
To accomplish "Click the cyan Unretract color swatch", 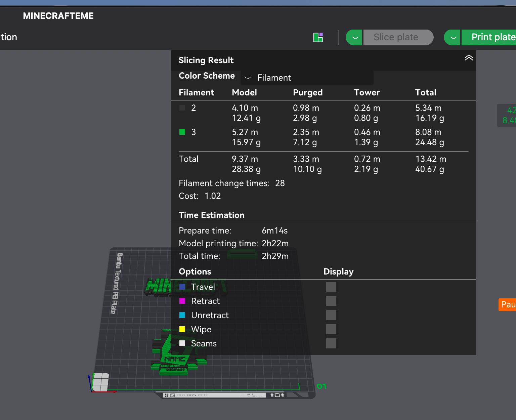I will click(182, 315).
